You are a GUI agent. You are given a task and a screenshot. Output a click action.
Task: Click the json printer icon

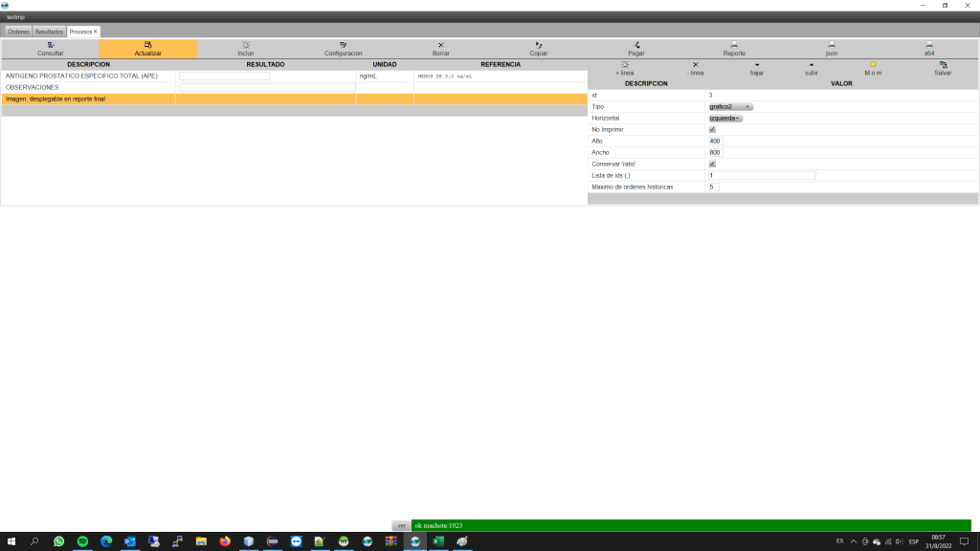click(832, 45)
